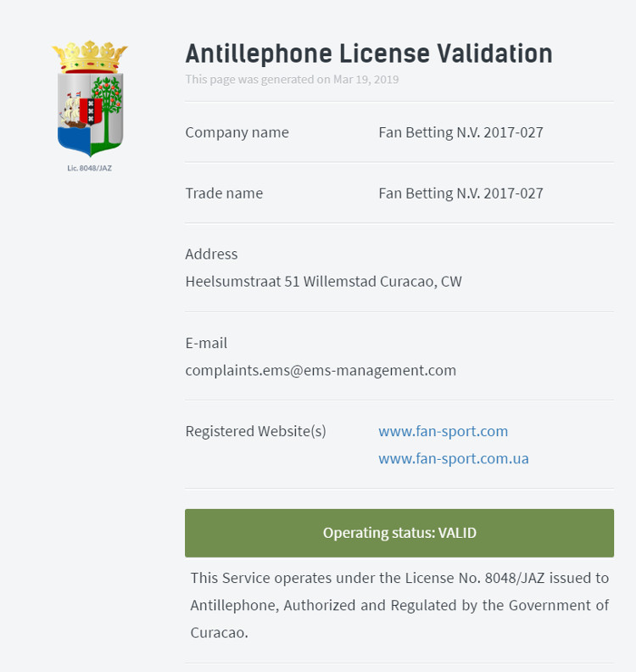Select the Trade name label

(x=224, y=193)
